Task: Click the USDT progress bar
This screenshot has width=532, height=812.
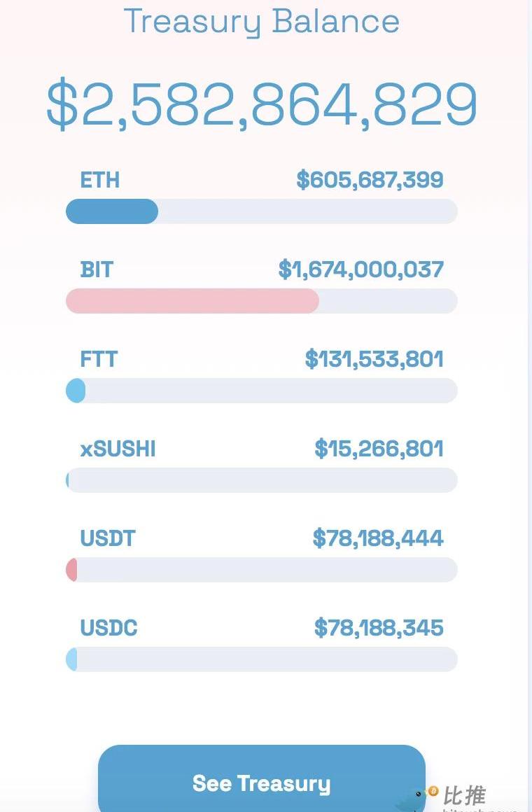Action: (261, 570)
